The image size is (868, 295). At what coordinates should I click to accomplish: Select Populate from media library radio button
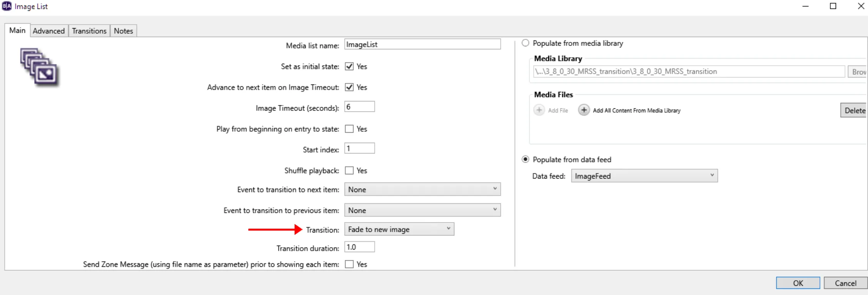pos(525,43)
